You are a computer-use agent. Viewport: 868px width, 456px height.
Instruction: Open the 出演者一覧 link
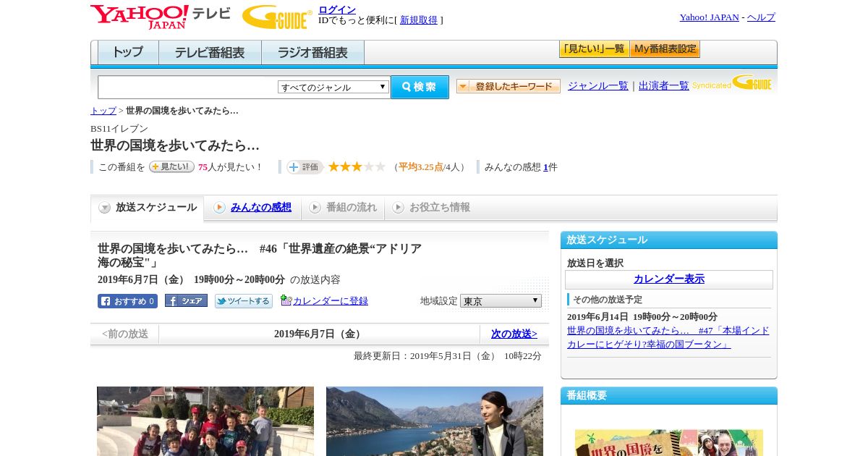point(664,85)
